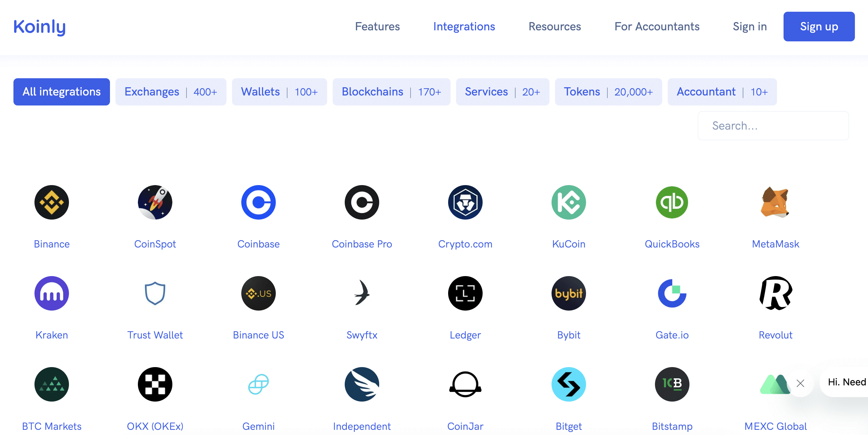Open the Tokens 20,000+ tab
Screen dimensions: 868x435
608,92
